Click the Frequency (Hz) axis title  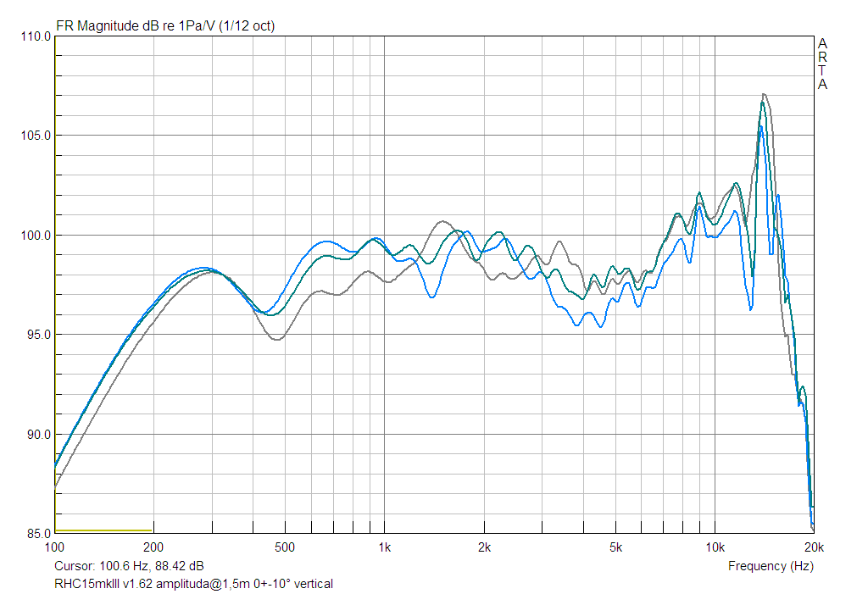pos(771,566)
